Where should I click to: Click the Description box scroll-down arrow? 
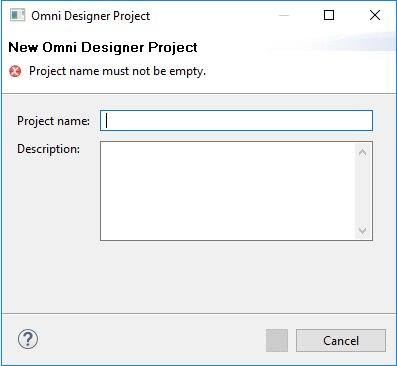362,230
